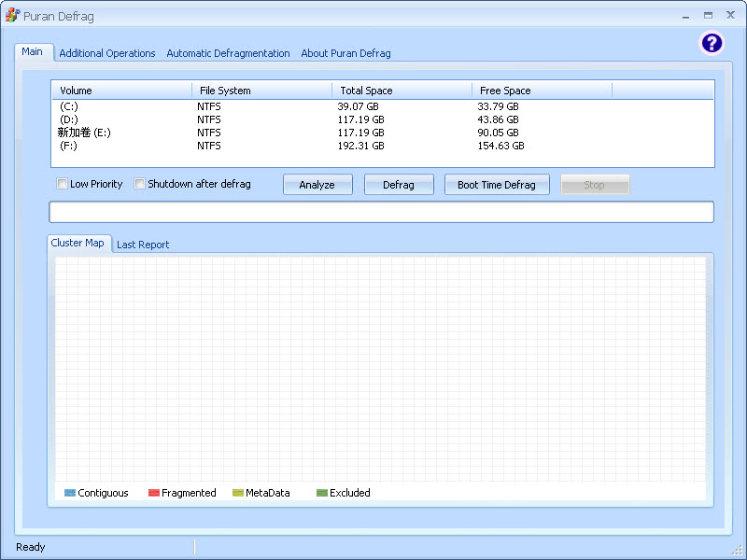Click the Fragmented red legend swatch

pyautogui.click(x=154, y=493)
